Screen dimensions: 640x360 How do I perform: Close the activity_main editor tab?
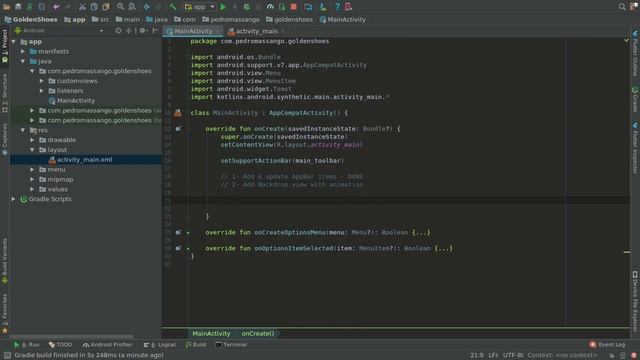283,31
